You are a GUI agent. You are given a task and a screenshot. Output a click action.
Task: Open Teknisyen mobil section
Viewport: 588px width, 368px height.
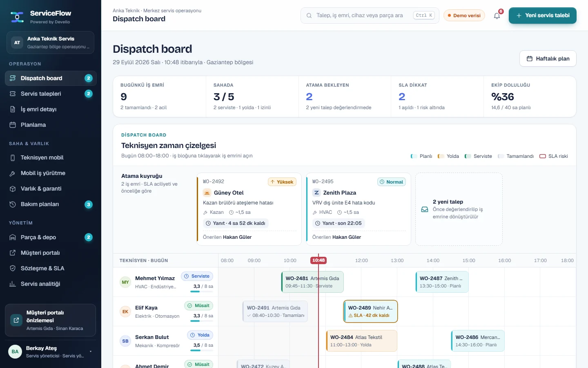[51, 157]
